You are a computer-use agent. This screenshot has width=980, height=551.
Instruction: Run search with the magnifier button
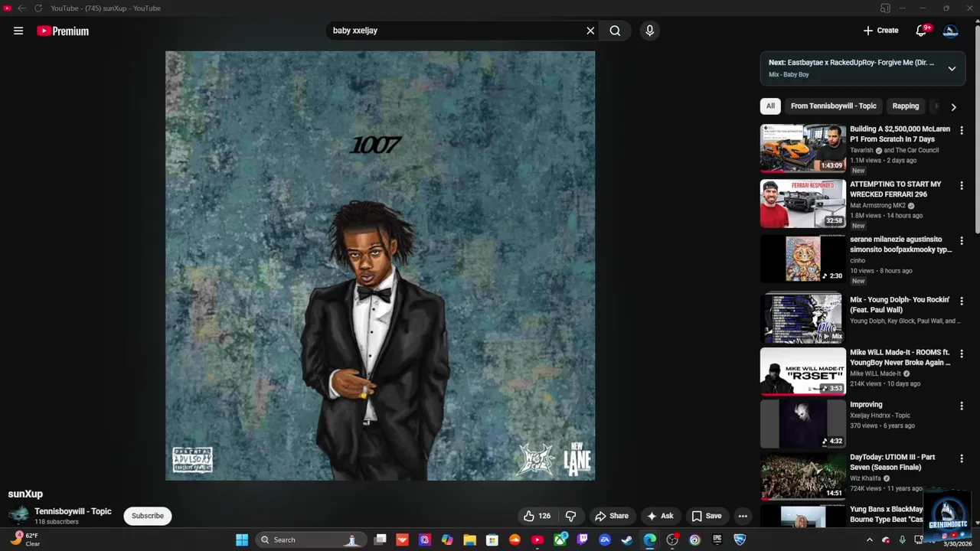coord(615,31)
